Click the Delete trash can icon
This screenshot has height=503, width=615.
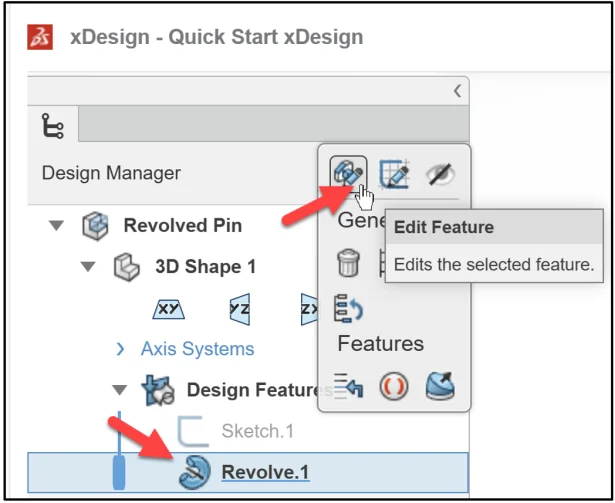pos(348,263)
